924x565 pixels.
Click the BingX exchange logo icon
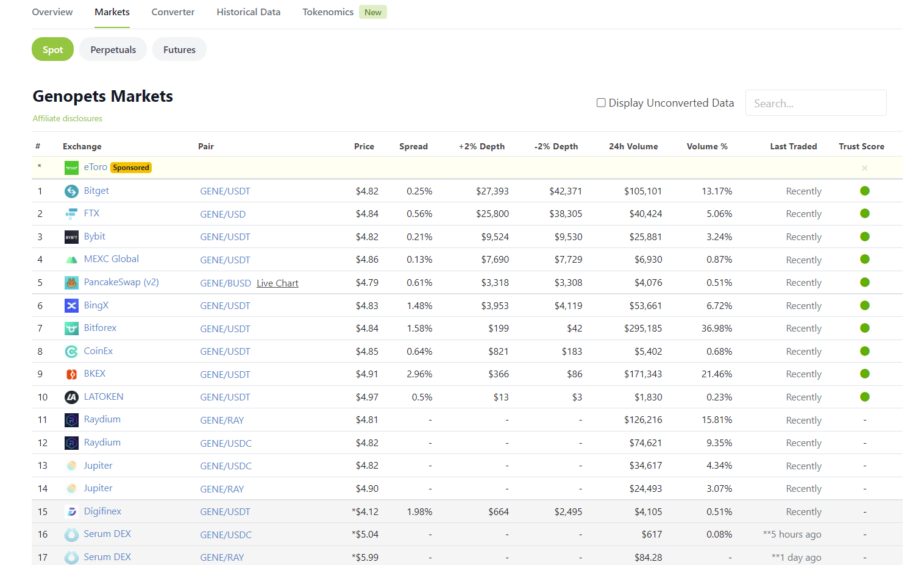71,306
